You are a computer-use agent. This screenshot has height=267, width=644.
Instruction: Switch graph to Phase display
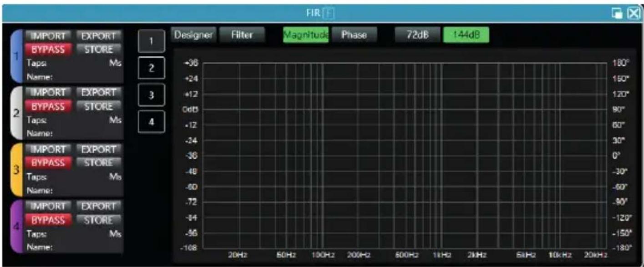tap(354, 35)
